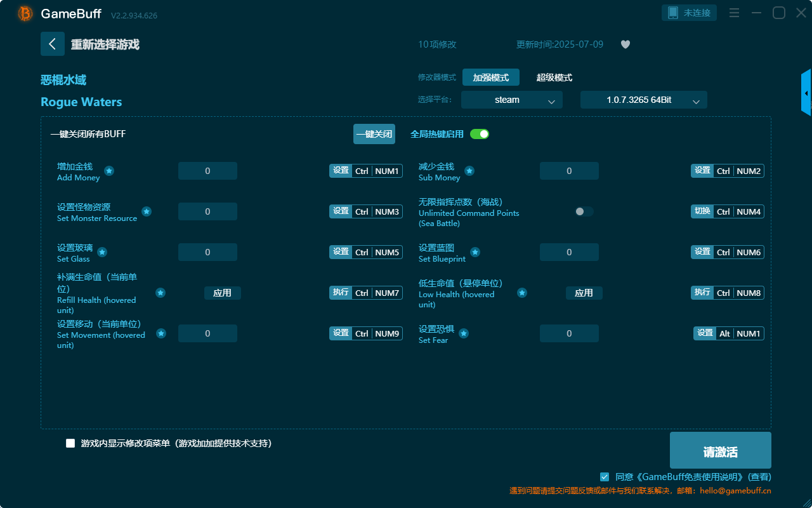Click star icon next to Add Money

click(109, 171)
